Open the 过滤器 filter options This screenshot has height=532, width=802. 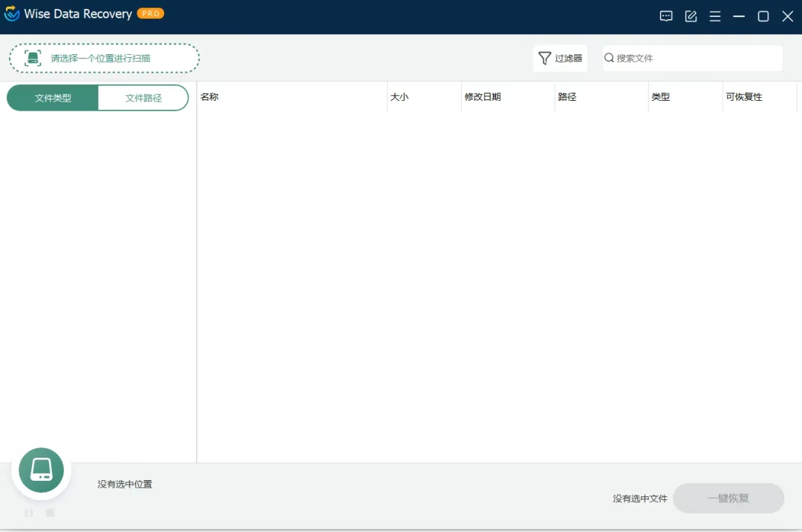coord(561,58)
